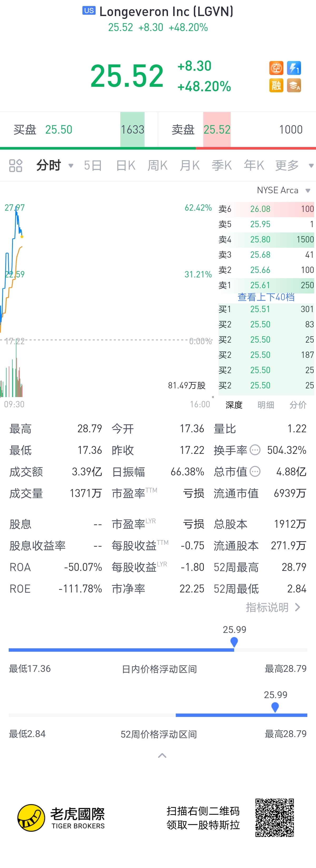The height and width of the screenshot is (868, 316).
Task: Expand the 分时 intraday dropdown arrow
Action: click(x=71, y=165)
